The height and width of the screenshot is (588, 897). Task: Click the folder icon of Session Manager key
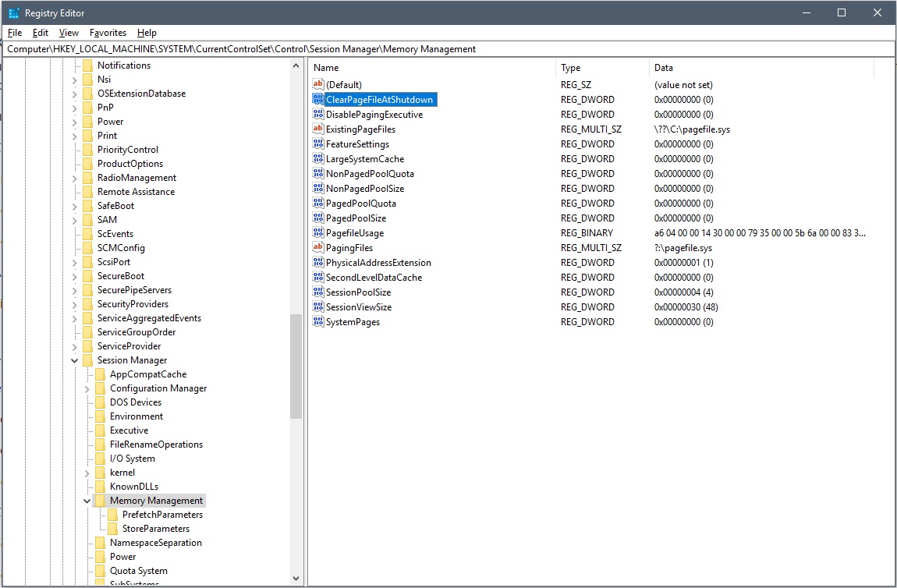(87, 360)
